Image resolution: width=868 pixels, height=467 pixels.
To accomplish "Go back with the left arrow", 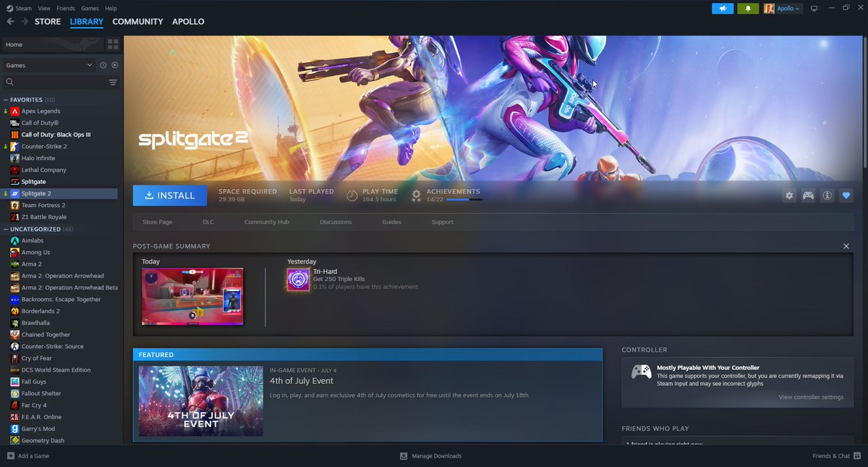I will click(10, 22).
